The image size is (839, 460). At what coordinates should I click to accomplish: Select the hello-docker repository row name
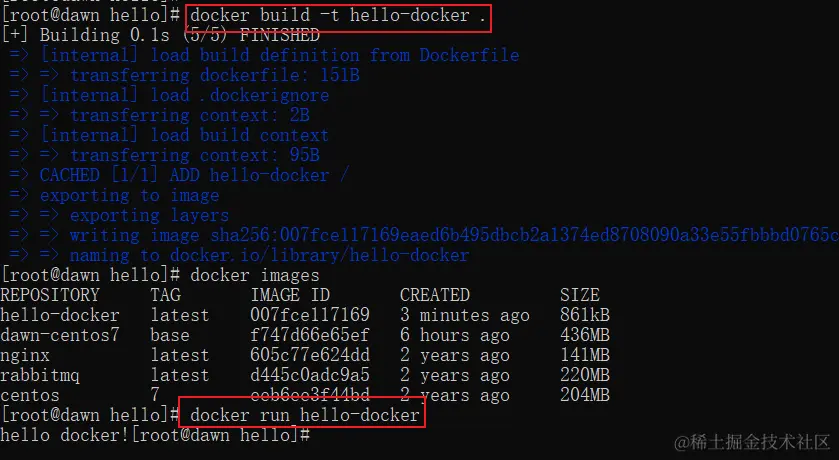(60, 315)
